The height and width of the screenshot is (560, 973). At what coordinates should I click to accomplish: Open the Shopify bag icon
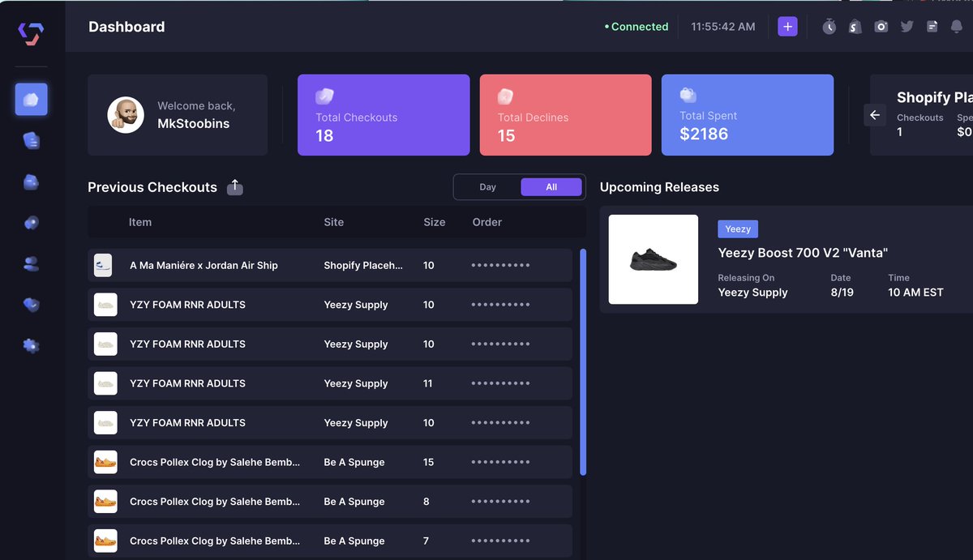855,27
